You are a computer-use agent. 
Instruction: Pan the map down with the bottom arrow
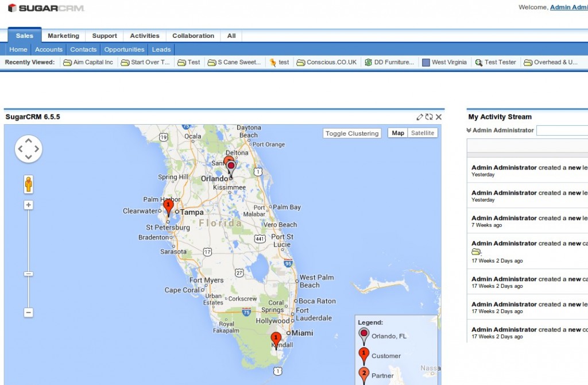[29, 157]
